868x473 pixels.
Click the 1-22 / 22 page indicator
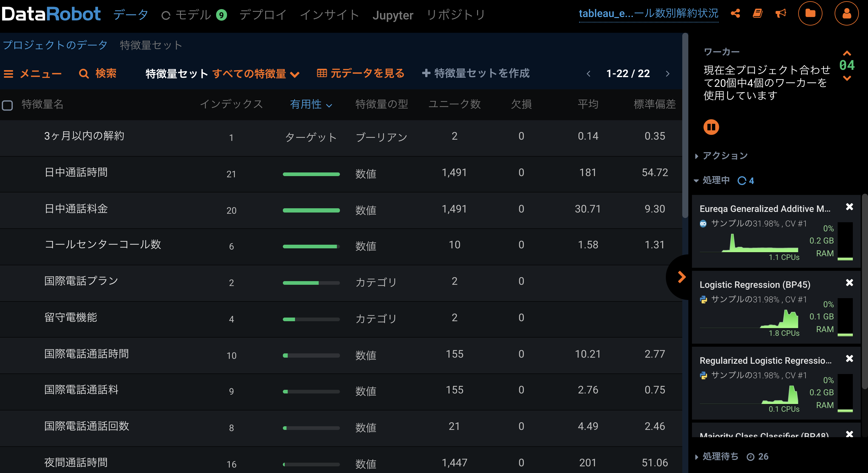(628, 73)
